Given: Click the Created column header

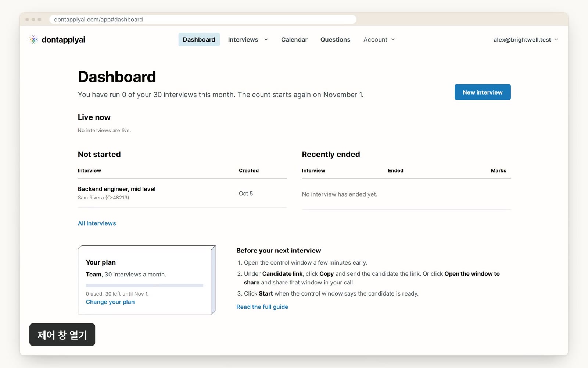Looking at the screenshot, I should pos(249,171).
